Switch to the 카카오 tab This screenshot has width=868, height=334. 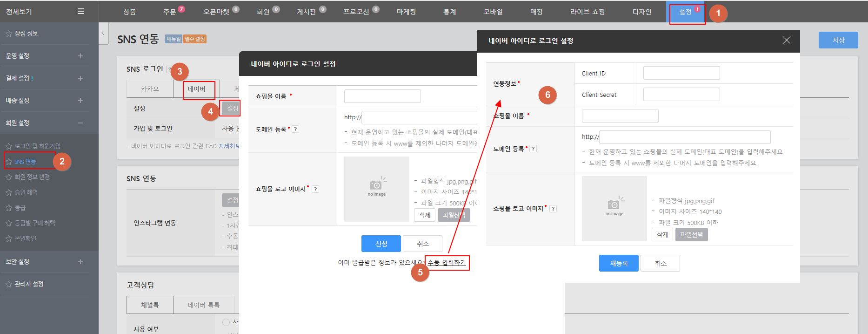point(150,89)
